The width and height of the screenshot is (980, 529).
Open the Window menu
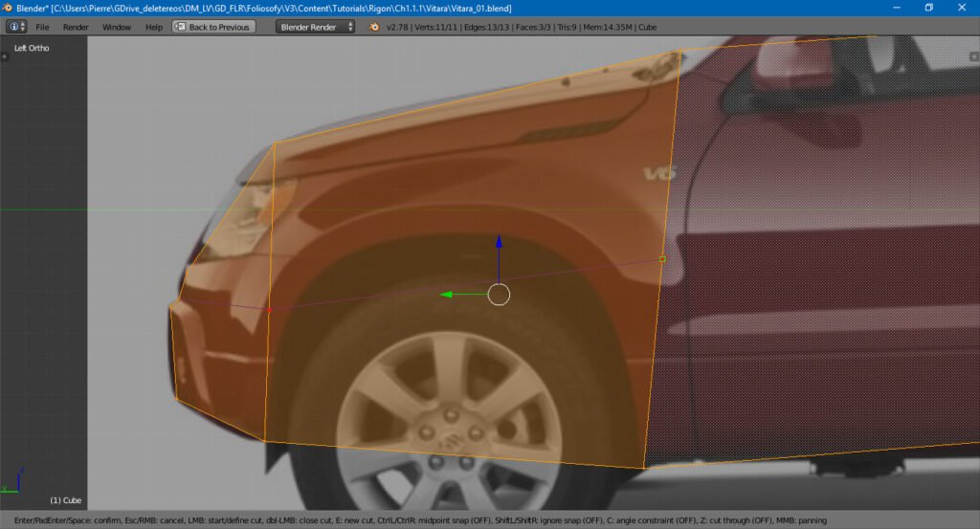click(117, 27)
